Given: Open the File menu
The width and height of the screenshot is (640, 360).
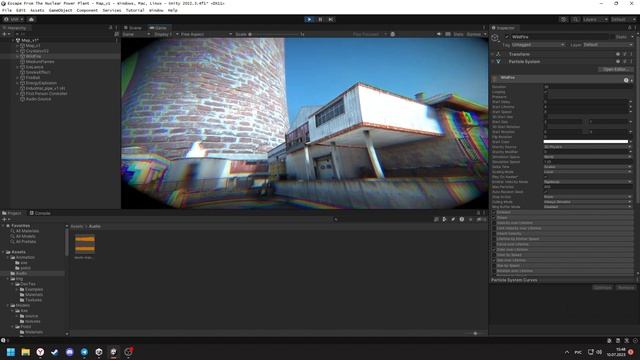Looking at the screenshot, I should pos(7,10).
